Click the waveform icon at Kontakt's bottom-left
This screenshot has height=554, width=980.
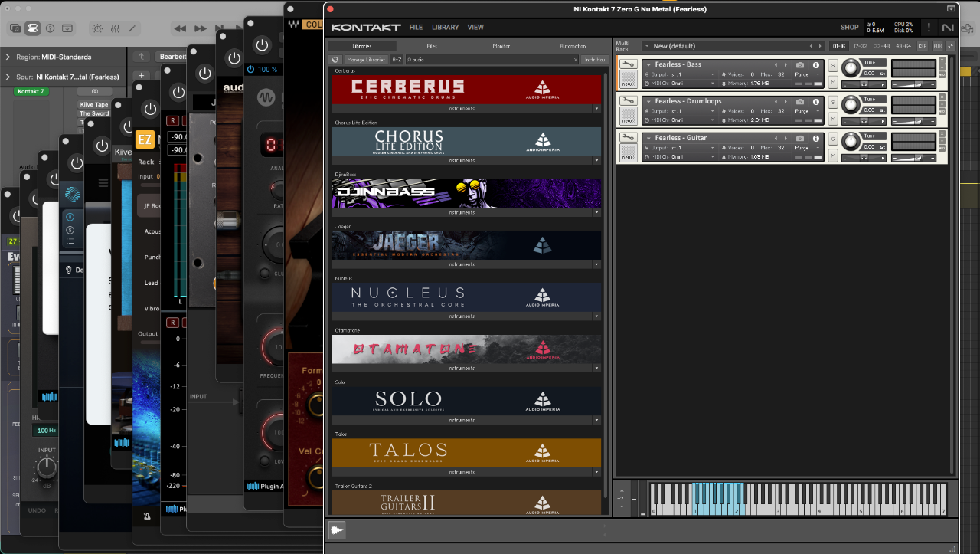click(336, 530)
